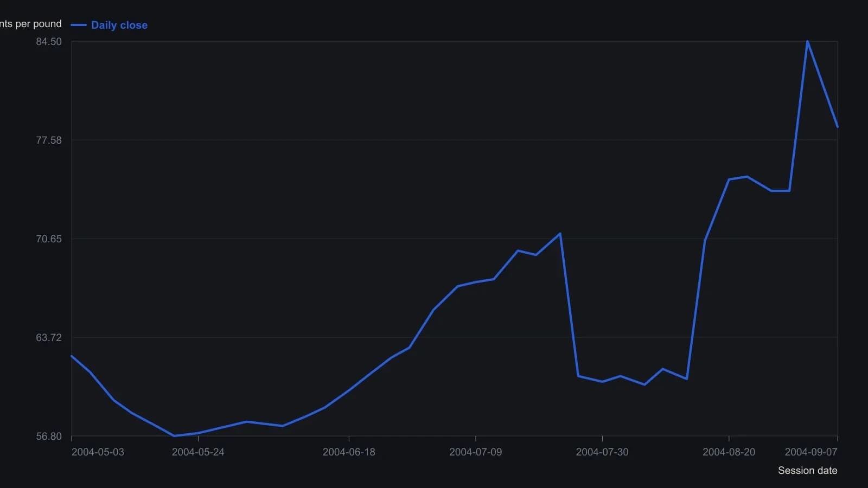Click the 70.65 y-axis label
868x488 pixels.
pos(49,239)
